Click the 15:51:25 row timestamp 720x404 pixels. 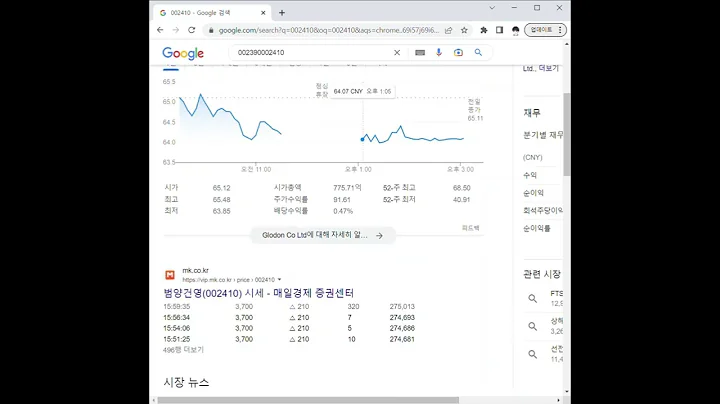pos(176,339)
